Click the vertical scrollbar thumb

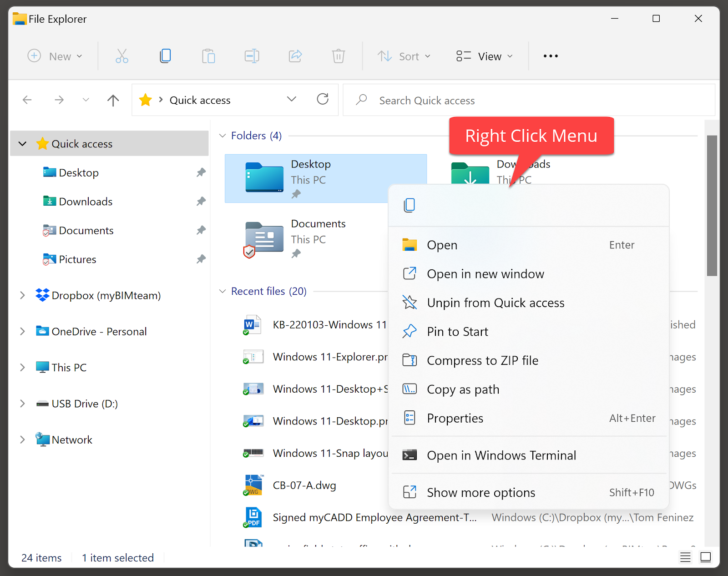click(x=712, y=206)
